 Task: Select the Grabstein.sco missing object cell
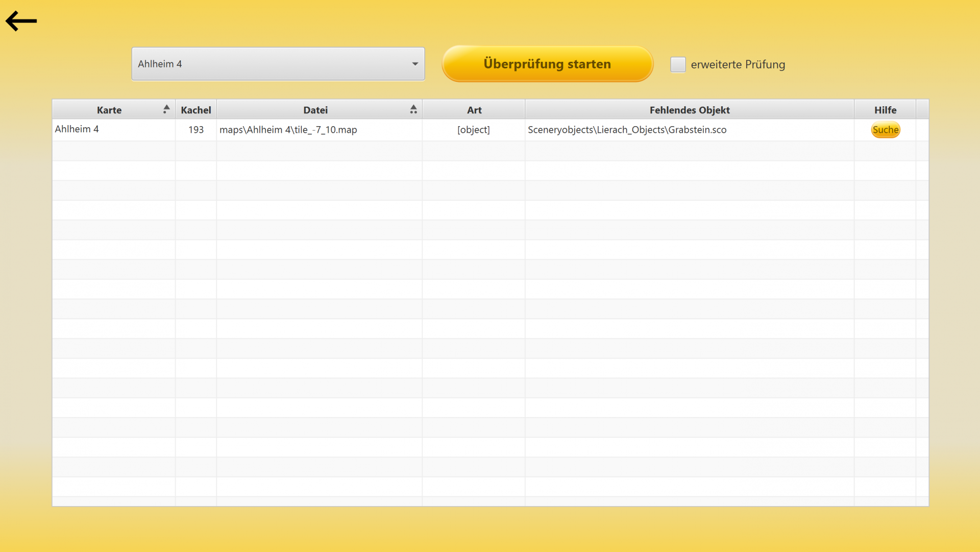click(x=627, y=130)
